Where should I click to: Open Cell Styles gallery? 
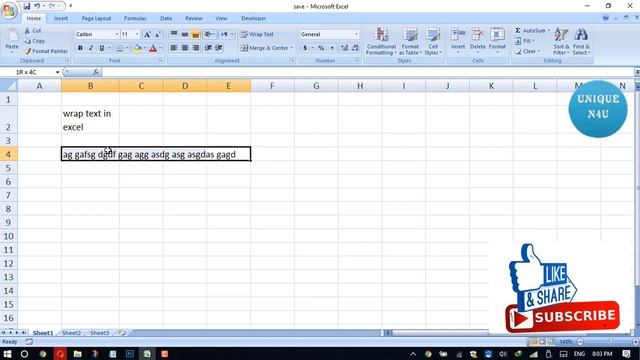click(x=433, y=41)
